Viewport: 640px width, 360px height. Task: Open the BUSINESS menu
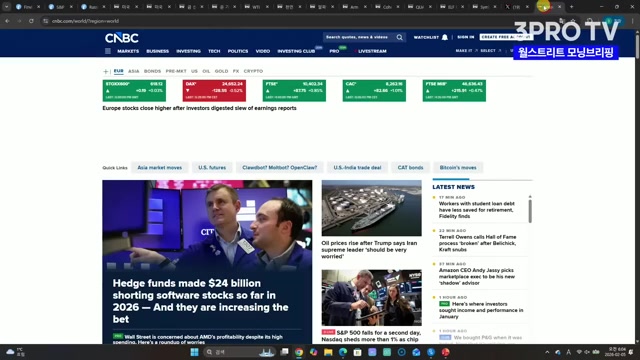158,51
